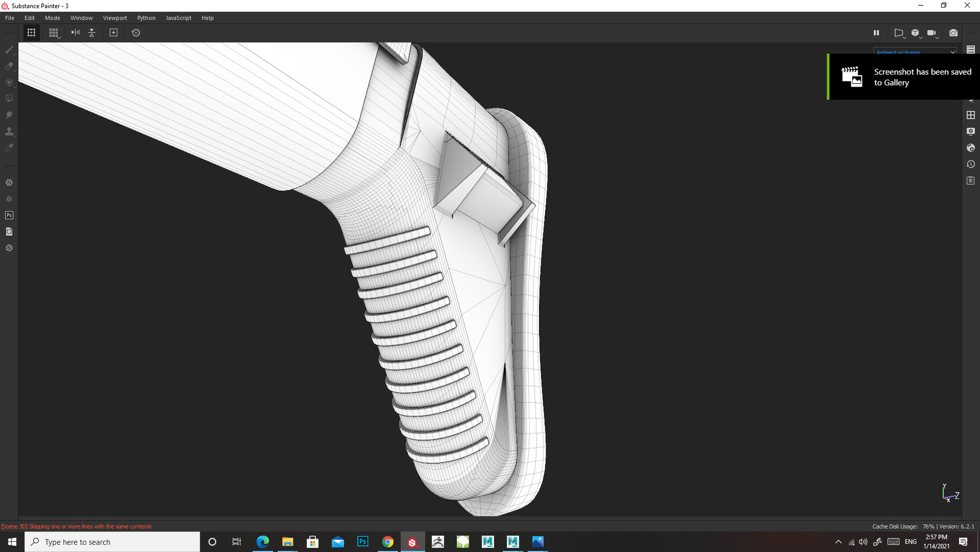Toggle horizontal symmetry mirror button
980x552 pixels.
point(75,33)
